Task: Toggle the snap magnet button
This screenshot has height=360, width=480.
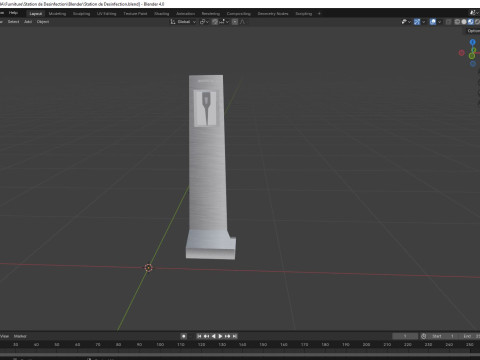Action: click(x=215, y=22)
